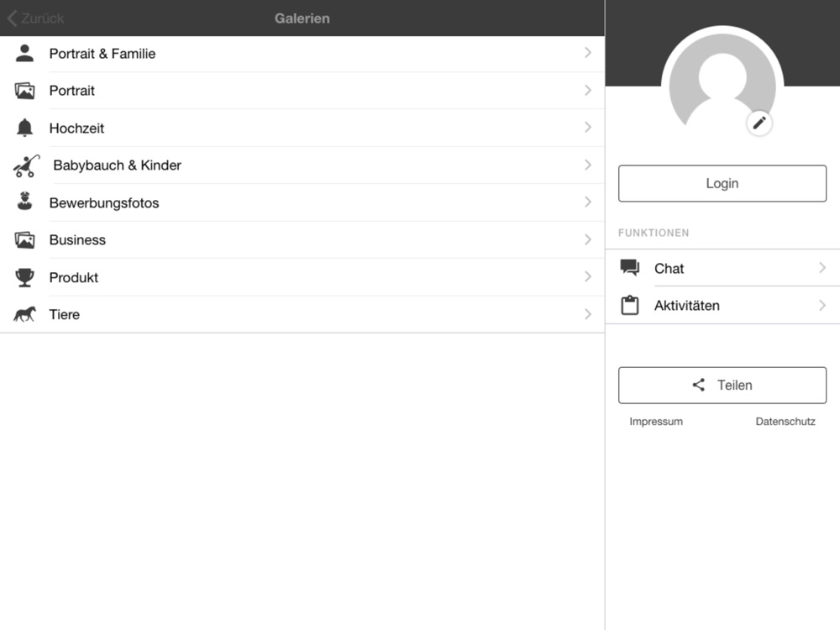This screenshot has height=630, width=840.
Task: Open the Tiere gallery entry
Action: point(302,314)
